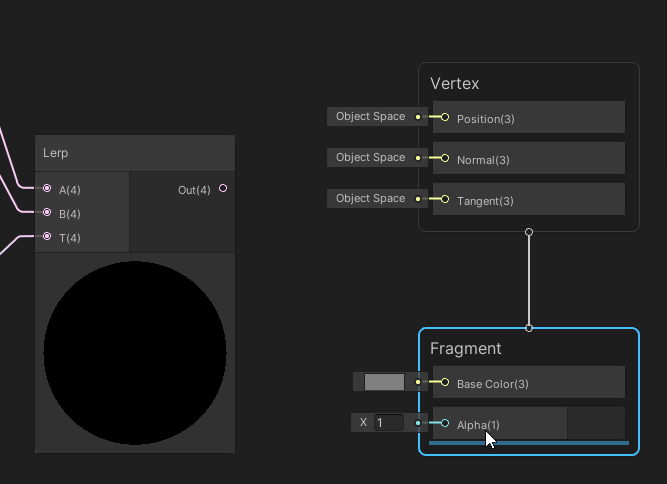Click the Alpha(1) input port
Viewport: 667px width, 484px height.
tap(445, 423)
